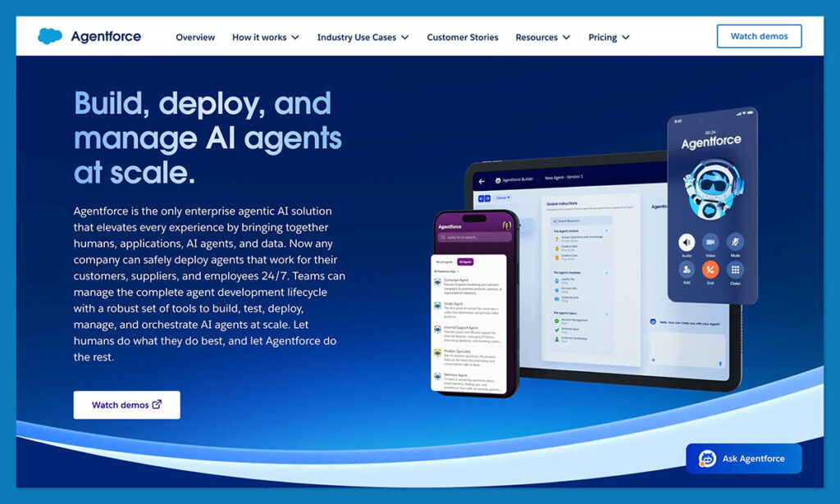Toggle the Audio speaker on the call screen
Screen dimensions: 840x504
click(x=686, y=243)
